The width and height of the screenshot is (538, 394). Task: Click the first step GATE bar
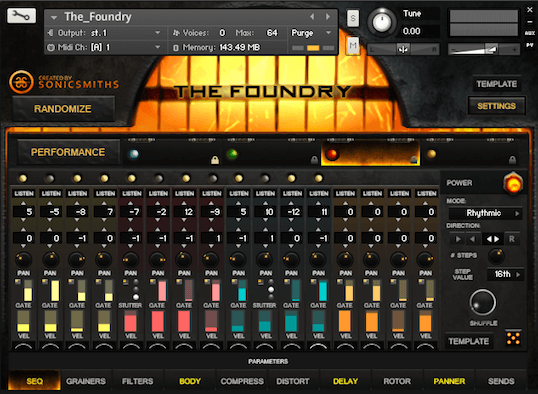(28, 290)
